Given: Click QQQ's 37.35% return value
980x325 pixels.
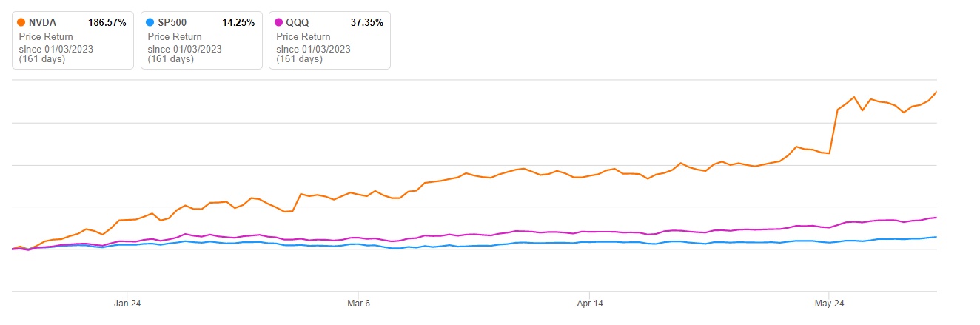Looking at the screenshot, I should coord(366,23).
